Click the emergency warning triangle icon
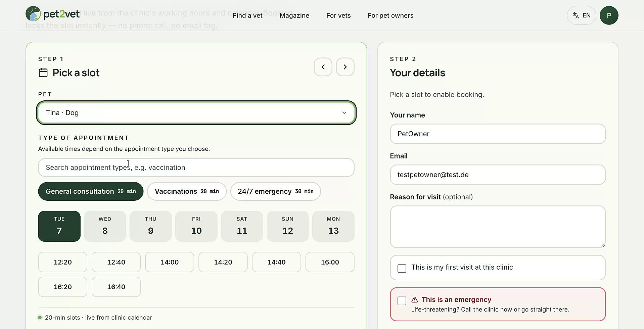 (x=415, y=299)
